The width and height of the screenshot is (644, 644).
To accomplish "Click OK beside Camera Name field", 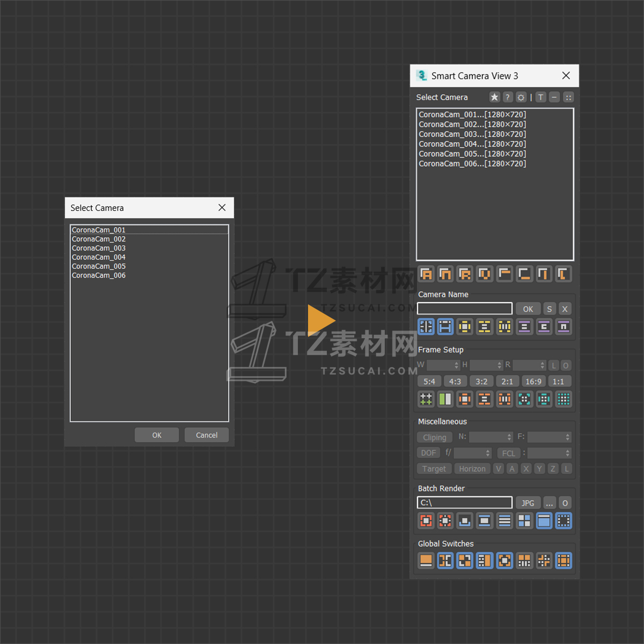I will 528,309.
